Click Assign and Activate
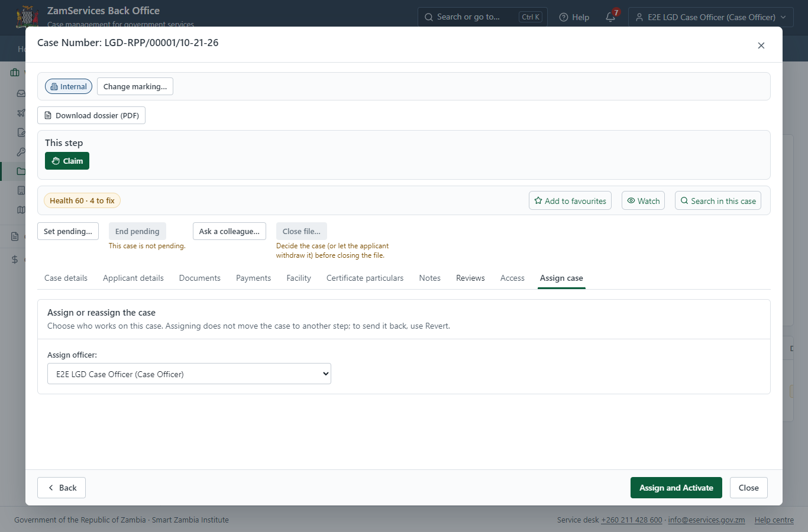The image size is (808, 532). click(x=676, y=488)
